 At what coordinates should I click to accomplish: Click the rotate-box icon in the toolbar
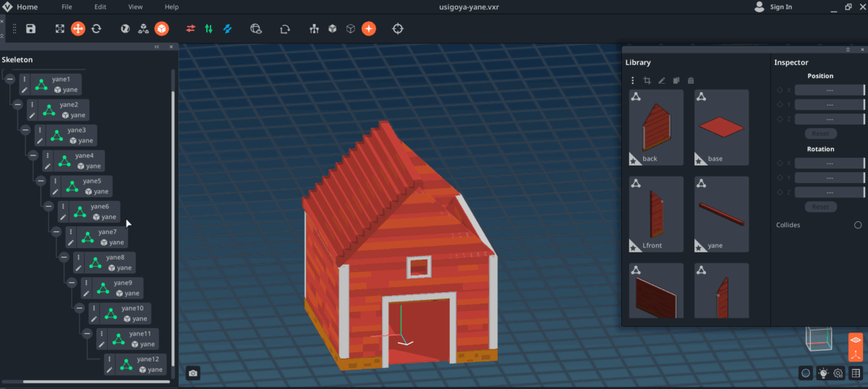285,29
